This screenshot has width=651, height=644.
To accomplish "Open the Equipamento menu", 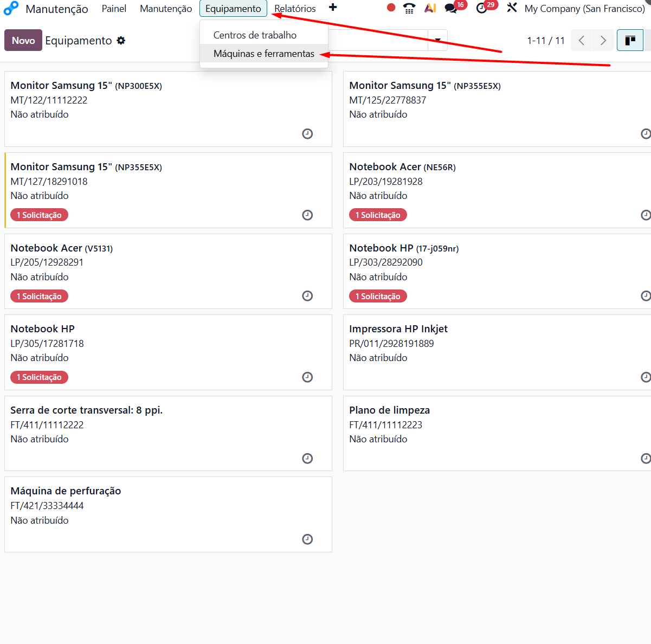I will coord(233,9).
